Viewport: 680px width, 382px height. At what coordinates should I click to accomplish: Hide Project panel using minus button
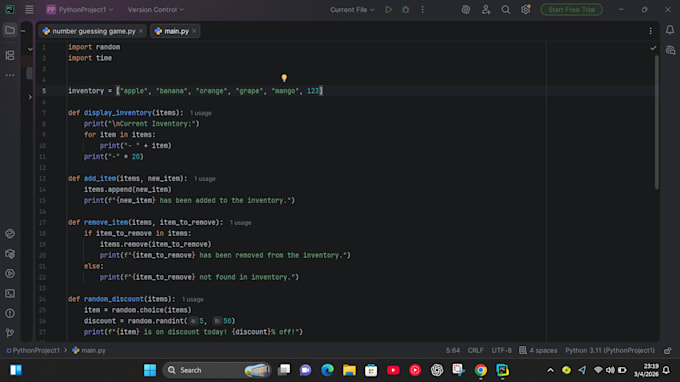tap(23, 31)
